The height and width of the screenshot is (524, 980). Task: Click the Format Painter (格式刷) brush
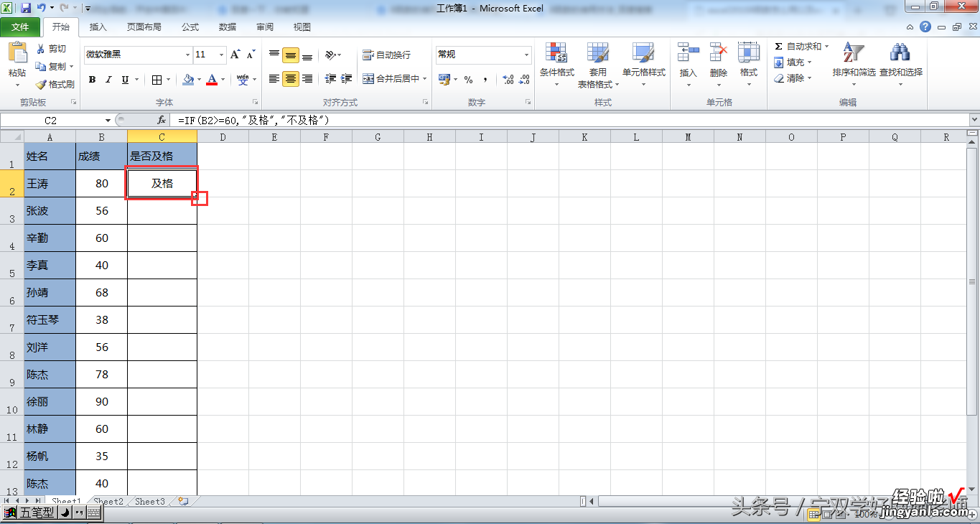[55, 84]
